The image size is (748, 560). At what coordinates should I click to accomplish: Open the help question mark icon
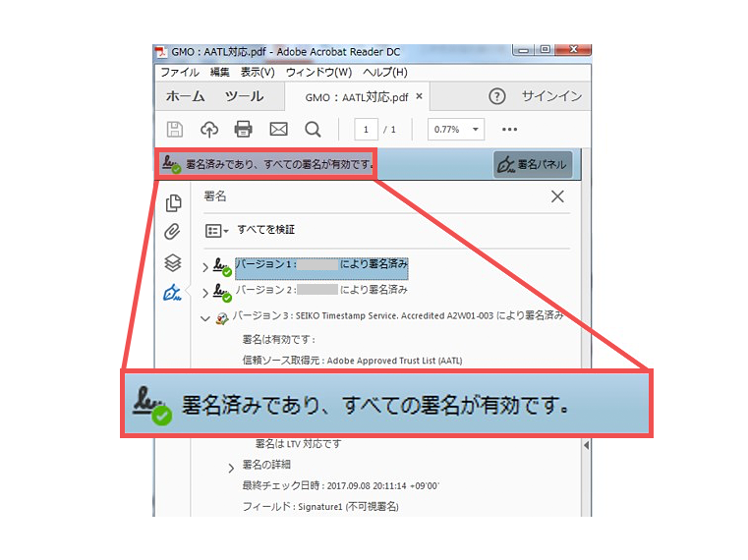click(x=497, y=96)
